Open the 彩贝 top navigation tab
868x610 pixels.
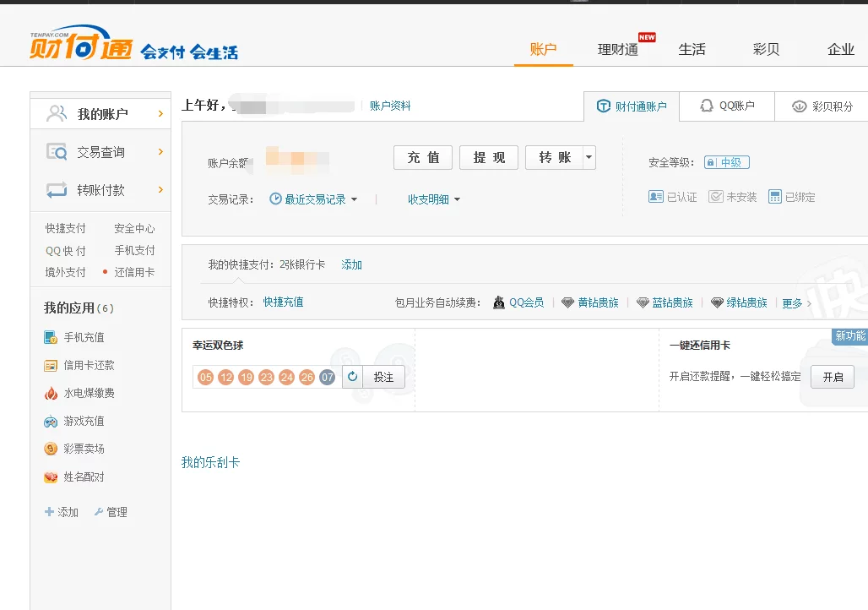[766, 49]
